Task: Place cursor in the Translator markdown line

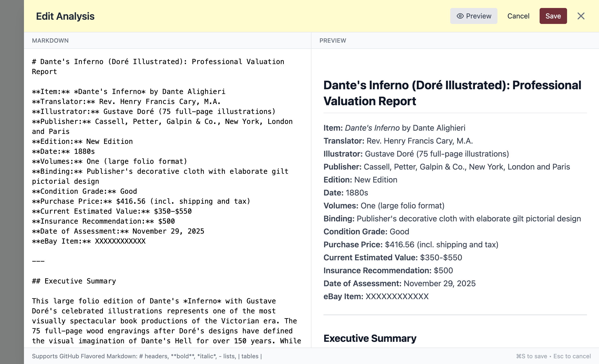Action: (x=126, y=102)
